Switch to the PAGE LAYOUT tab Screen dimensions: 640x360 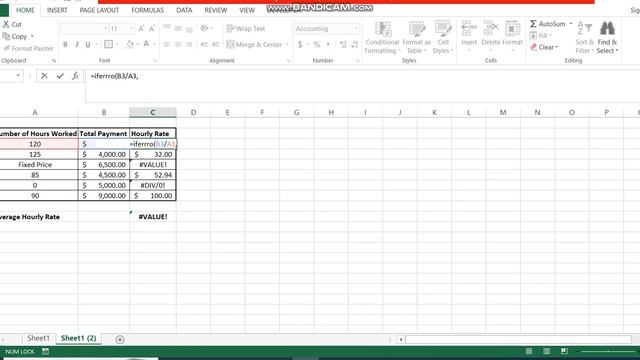coord(99,10)
